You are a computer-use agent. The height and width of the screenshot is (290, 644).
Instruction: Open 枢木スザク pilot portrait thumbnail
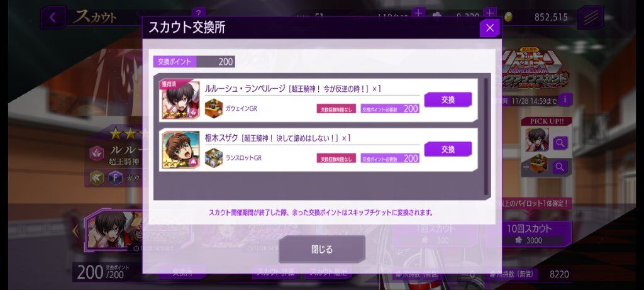(180, 150)
